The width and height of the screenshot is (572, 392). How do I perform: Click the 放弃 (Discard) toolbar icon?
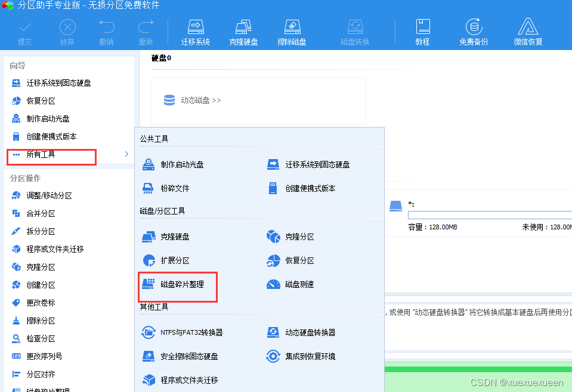point(67,27)
